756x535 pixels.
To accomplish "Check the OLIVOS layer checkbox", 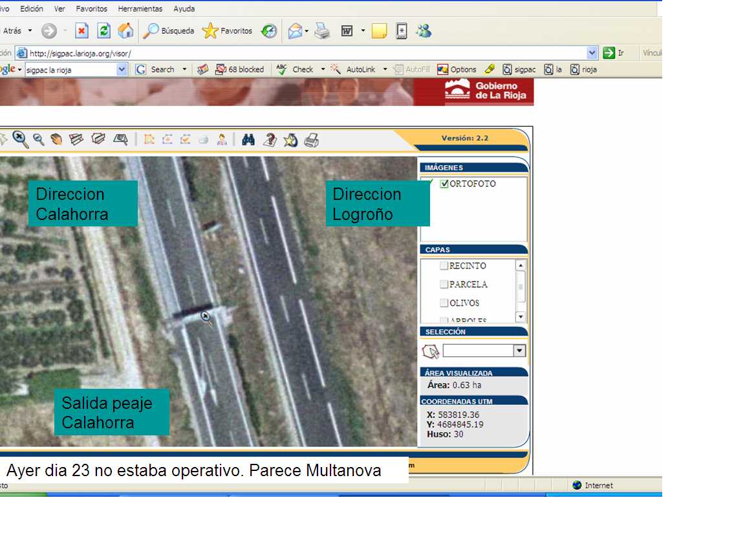I will (444, 303).
